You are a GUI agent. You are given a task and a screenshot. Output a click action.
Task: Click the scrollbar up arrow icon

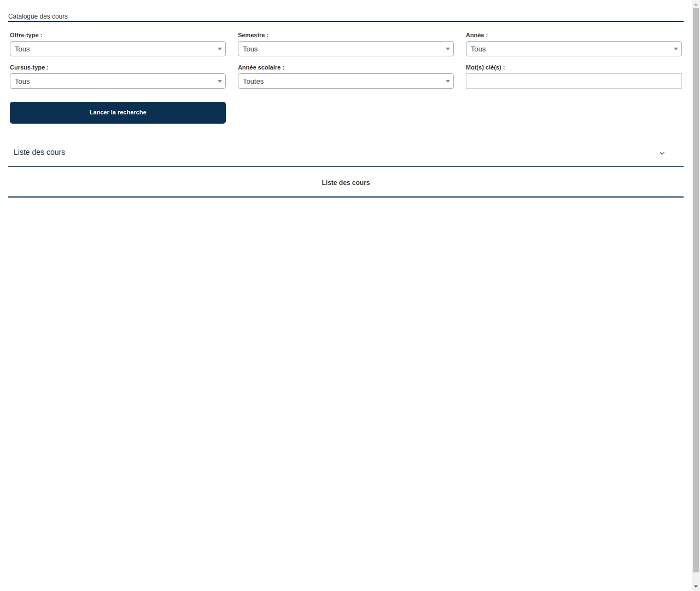coord(695,3)
